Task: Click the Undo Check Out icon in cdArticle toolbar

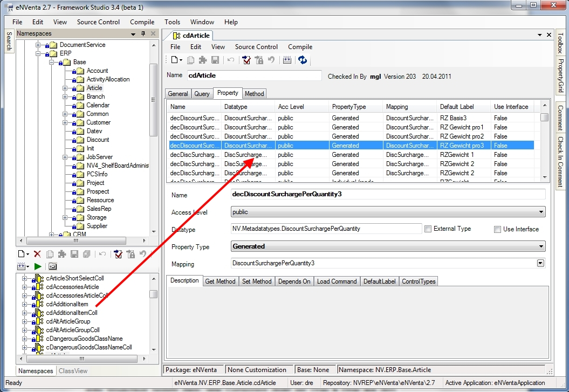Action: tap(271, 60)
